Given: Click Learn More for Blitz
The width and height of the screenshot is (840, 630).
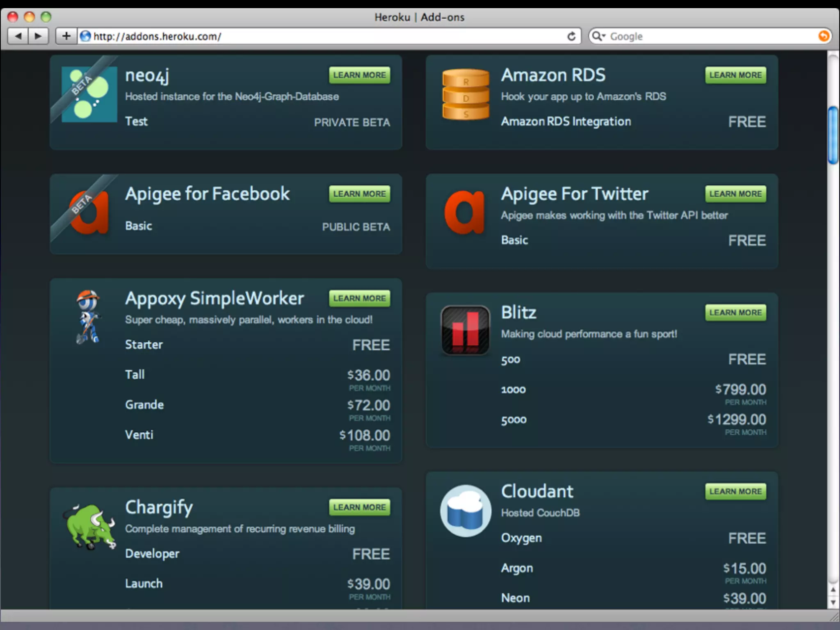Looking at the screenshot, I should (x=735, y=313).
